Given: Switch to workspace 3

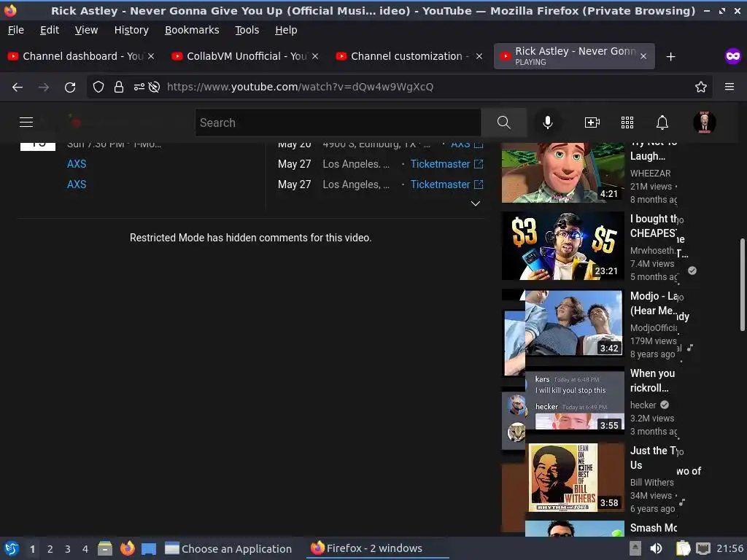Looking at the screenshot, I should pyautogui.click(x=68, y=549).
